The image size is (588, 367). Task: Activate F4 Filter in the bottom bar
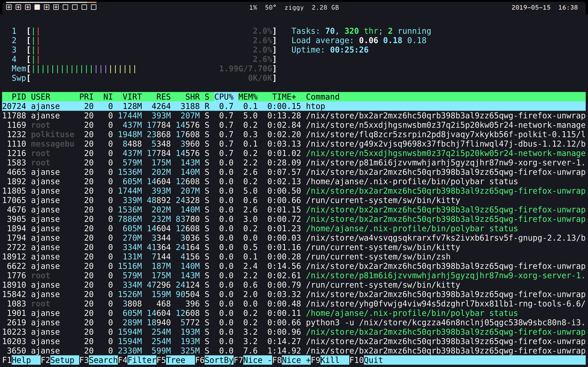tap(137, 360)
